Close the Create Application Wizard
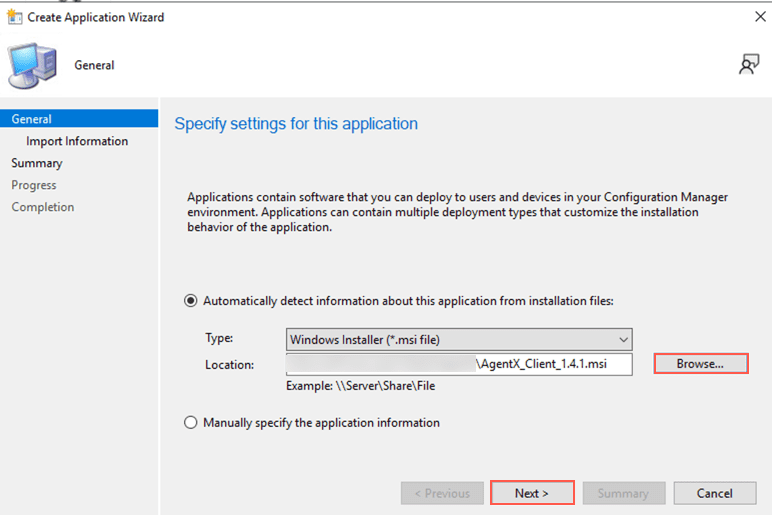The width and height of the screenshot is (772, 515). (760, 17)
